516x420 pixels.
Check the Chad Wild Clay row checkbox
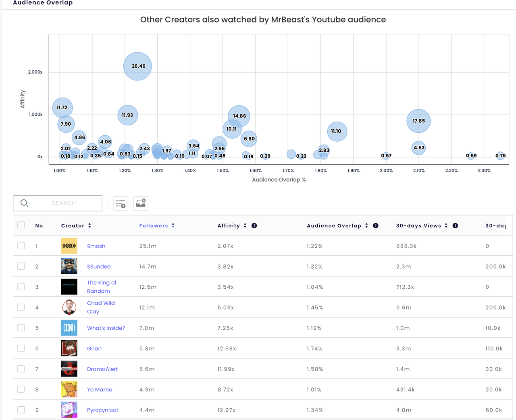coord(21,307)
